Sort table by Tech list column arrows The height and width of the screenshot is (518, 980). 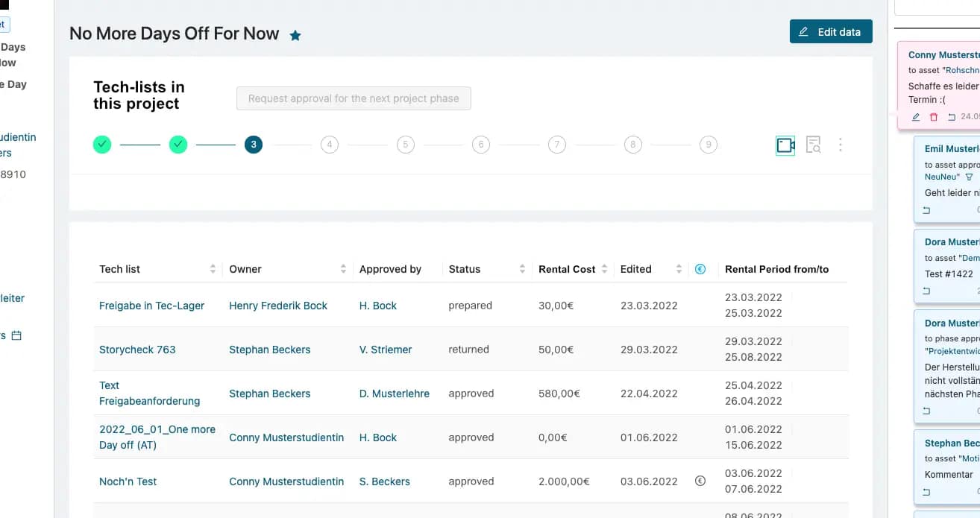[213, 269]
